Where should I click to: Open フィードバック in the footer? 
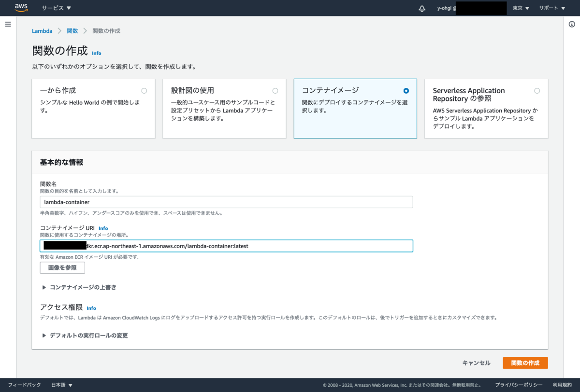point(25,385)
